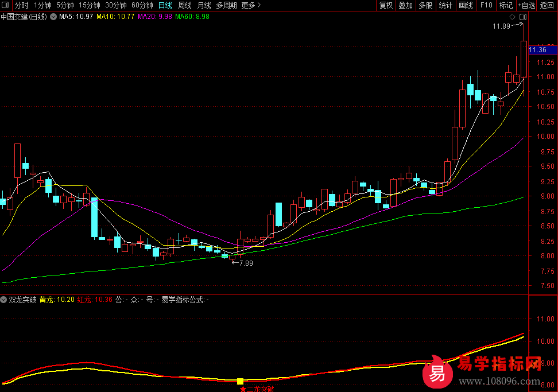This screenshot has width=558, height=392.
Task: Click the 11.89 high price label
Action: [x=501, y=26]
